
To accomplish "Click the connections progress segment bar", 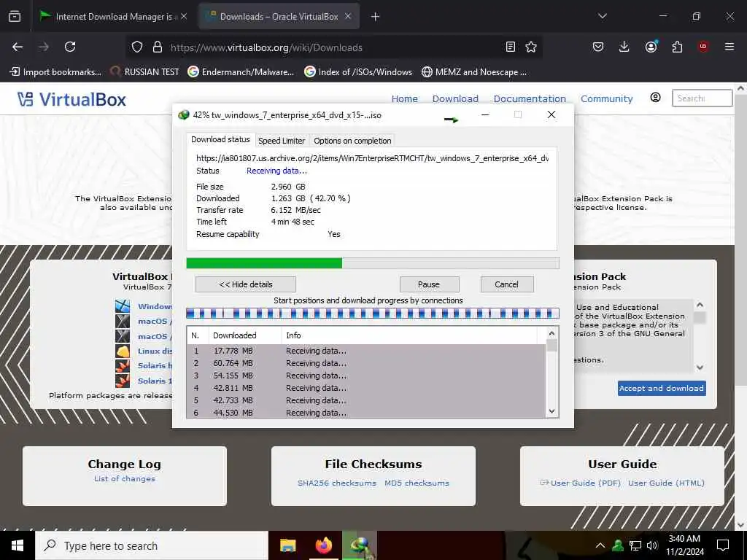I will click(x=373, y=314).
